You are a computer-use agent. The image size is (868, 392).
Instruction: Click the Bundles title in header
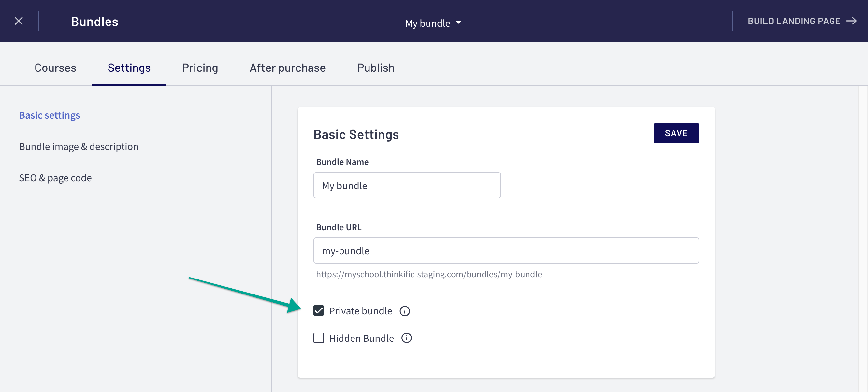click(95, 22)
